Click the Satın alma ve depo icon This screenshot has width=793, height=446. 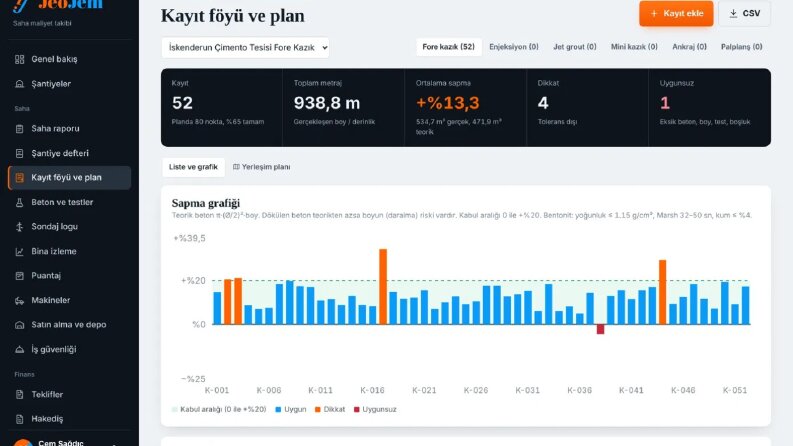(x=19, y=325)
